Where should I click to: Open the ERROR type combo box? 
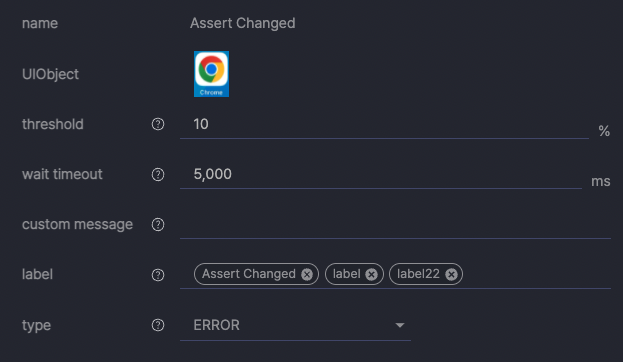click(x=295, y=325)
